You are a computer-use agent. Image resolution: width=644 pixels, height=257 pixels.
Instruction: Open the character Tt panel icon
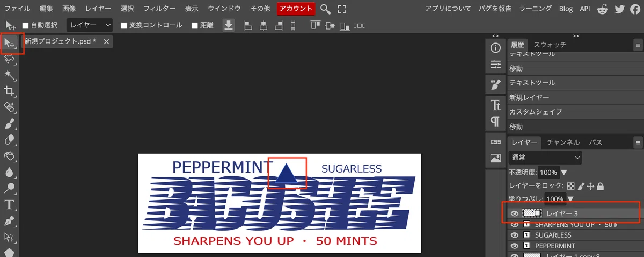tap(495, 104)
